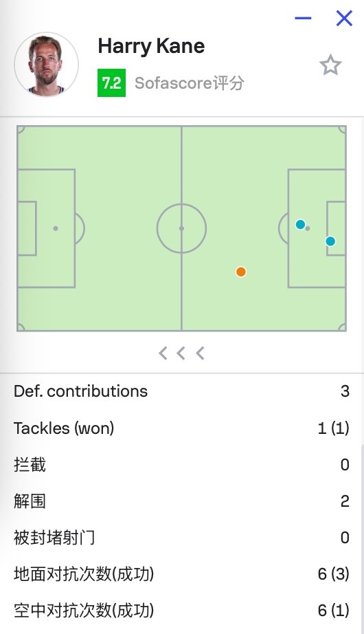Select the orange dot on the pitch
The image size is (364, 634).
pyautogui.click(x=241, y=272)
